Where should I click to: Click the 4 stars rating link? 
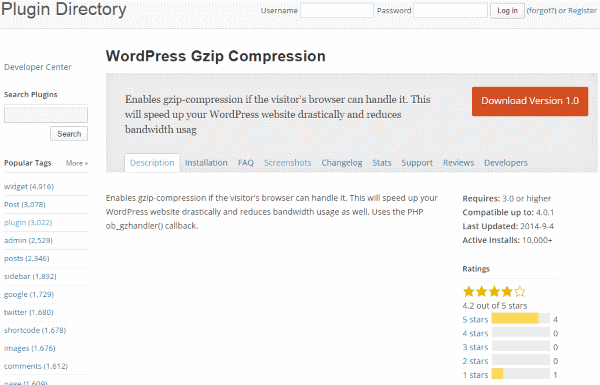(x=475, y=333)
